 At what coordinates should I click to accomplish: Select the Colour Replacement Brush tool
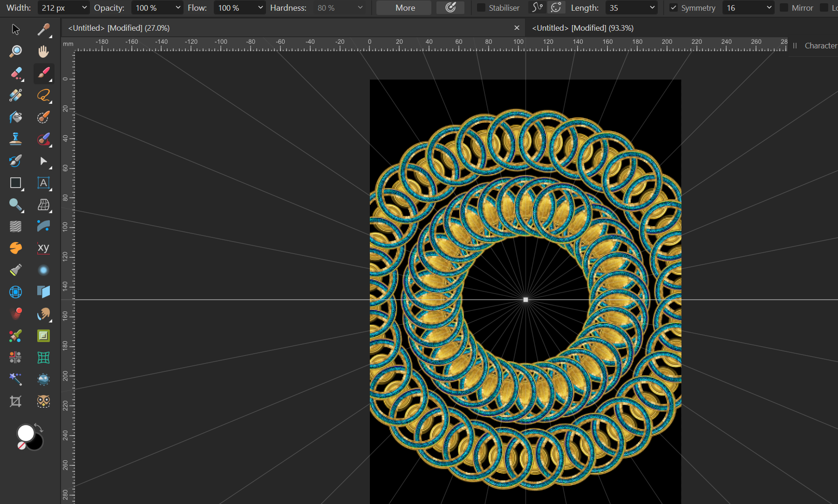pyautogui.click(x=15, y=336)
